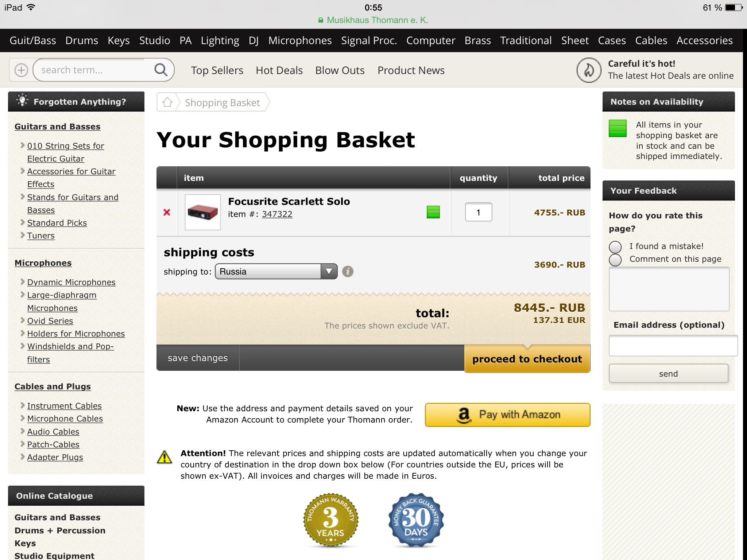Remove Focusrite Scarlett Solo with red X
This screenshot has height=560, width=747.
click(167, 212)
